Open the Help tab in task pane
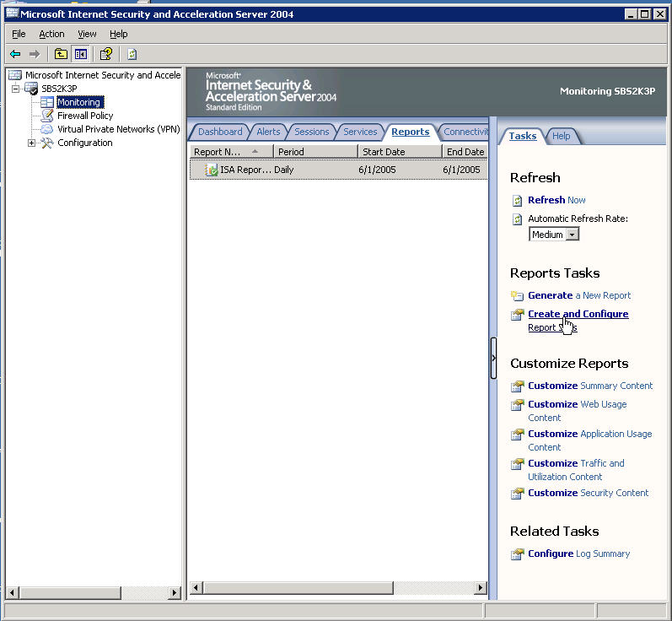Viewport: 672px width, 621px height. [561, 136]
